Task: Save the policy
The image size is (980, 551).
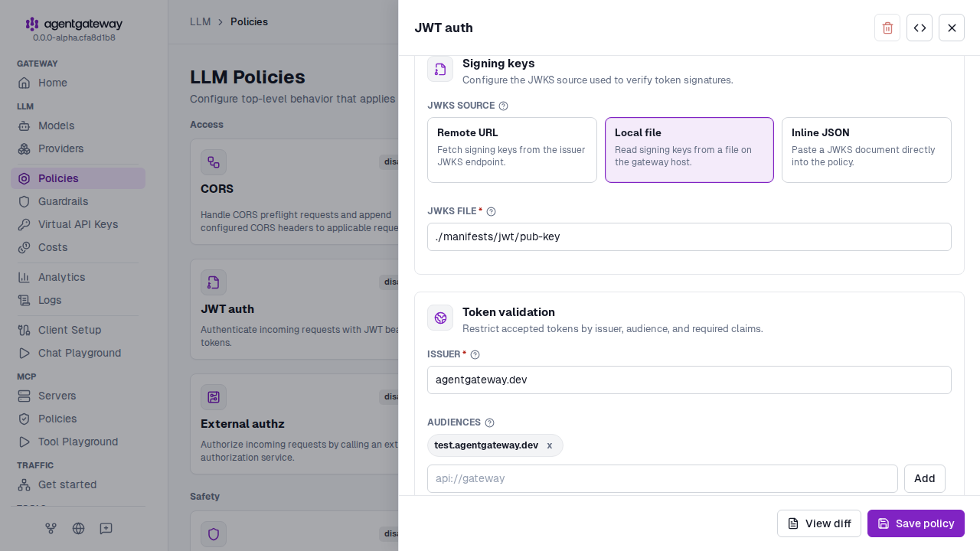Action: point(916,523)
